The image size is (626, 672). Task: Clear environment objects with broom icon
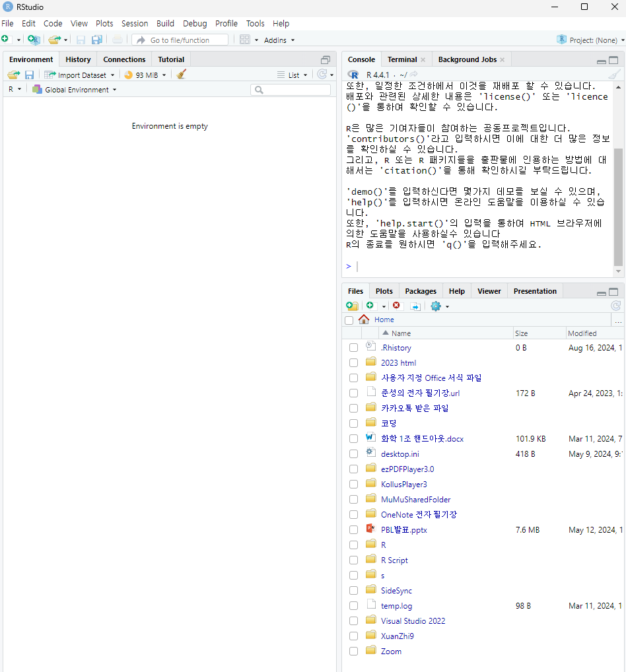(182, 75)
